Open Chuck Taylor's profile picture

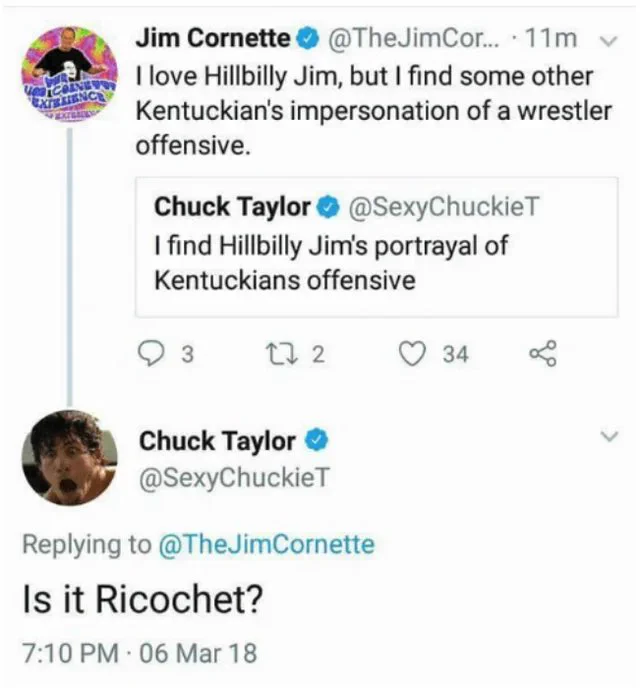point(70,457)
